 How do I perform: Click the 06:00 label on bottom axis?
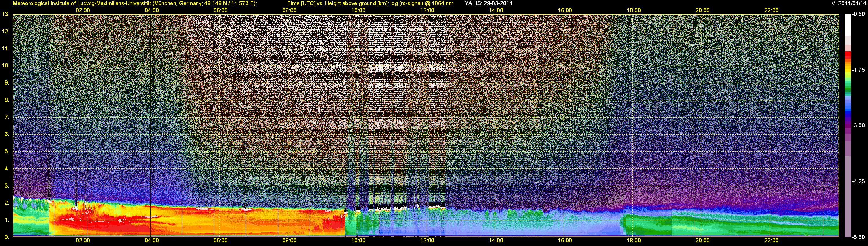coord(220,240)
